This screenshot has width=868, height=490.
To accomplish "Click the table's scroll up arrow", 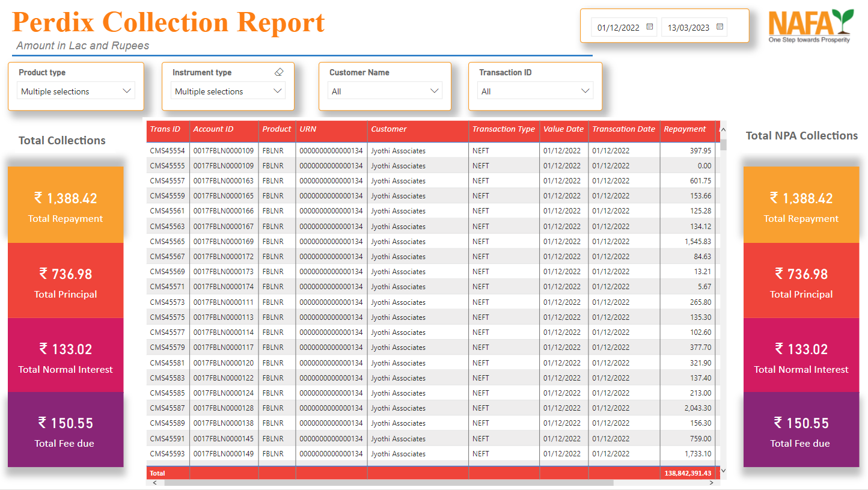I will click(723, 130).
